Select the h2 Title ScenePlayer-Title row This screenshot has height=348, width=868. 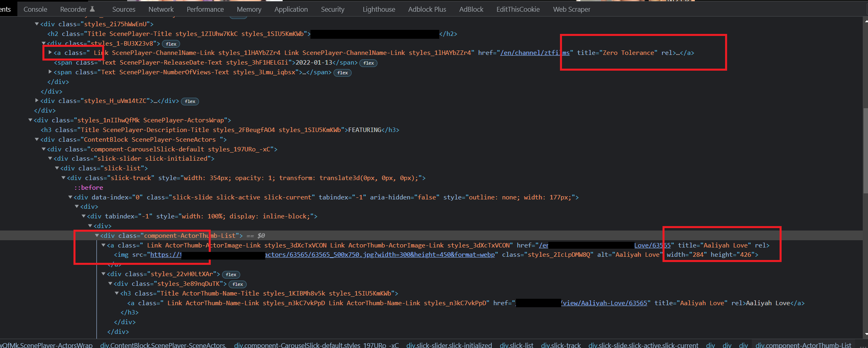click(x=252, y=34)
